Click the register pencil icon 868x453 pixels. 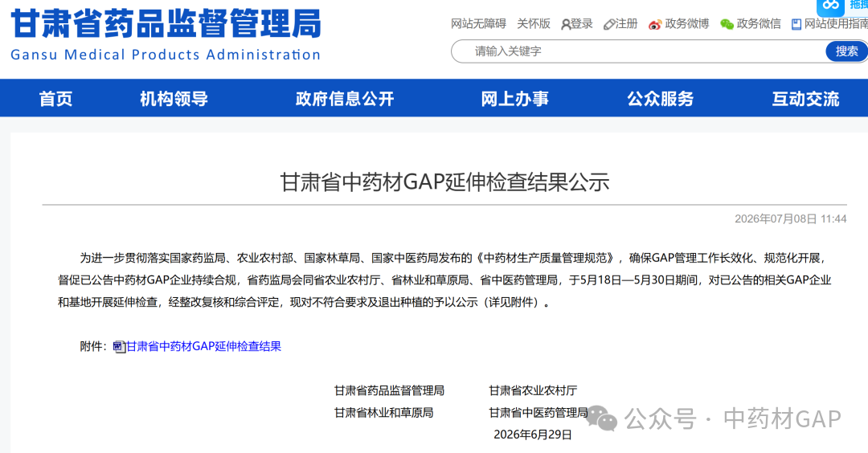click(x=609, y=24)
